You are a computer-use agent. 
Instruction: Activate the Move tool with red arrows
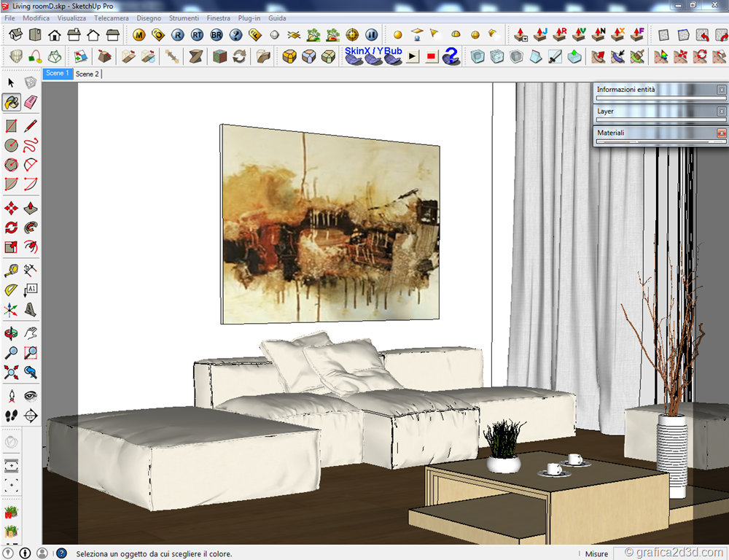click(x=11, y=208)
